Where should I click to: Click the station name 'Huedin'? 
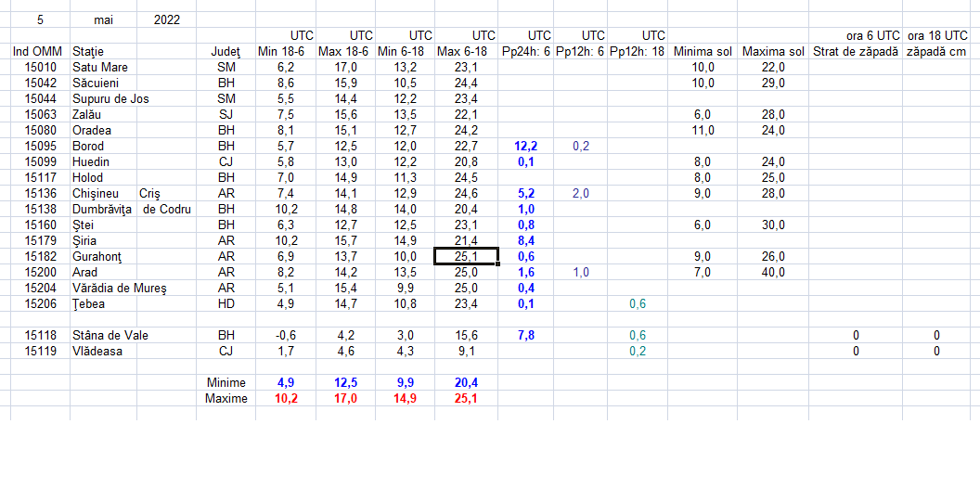[x=91, y=162]
